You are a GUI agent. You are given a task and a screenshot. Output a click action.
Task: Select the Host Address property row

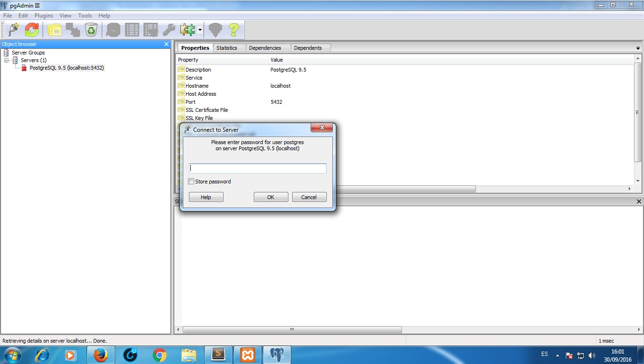[x=405, y=94]
